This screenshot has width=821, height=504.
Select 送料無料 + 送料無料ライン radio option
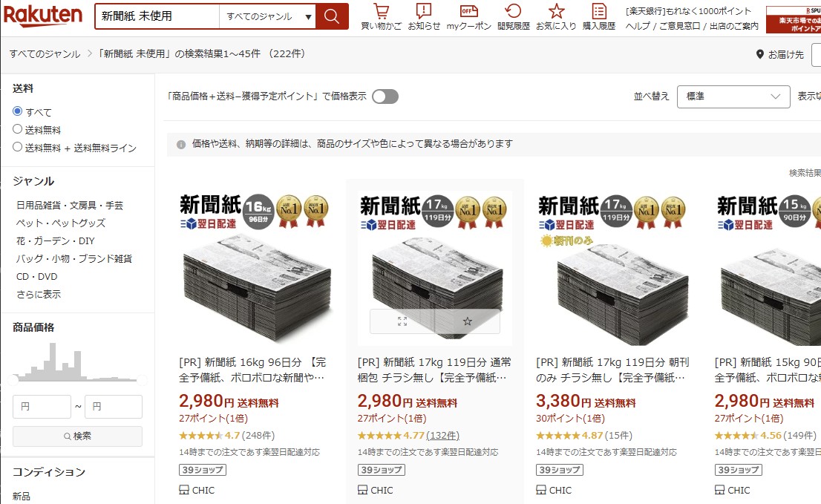pos(17,147)
